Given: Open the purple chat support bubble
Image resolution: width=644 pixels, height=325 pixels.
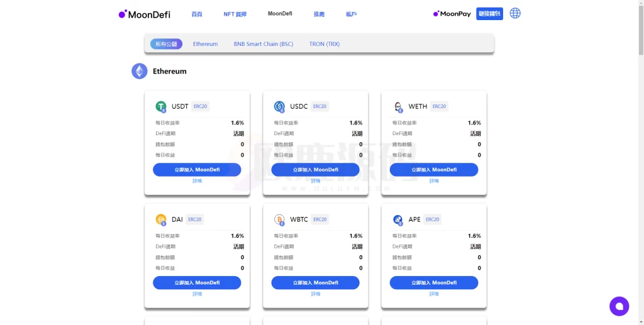Looking at the screenshot, I should click(x=619, y=306).
